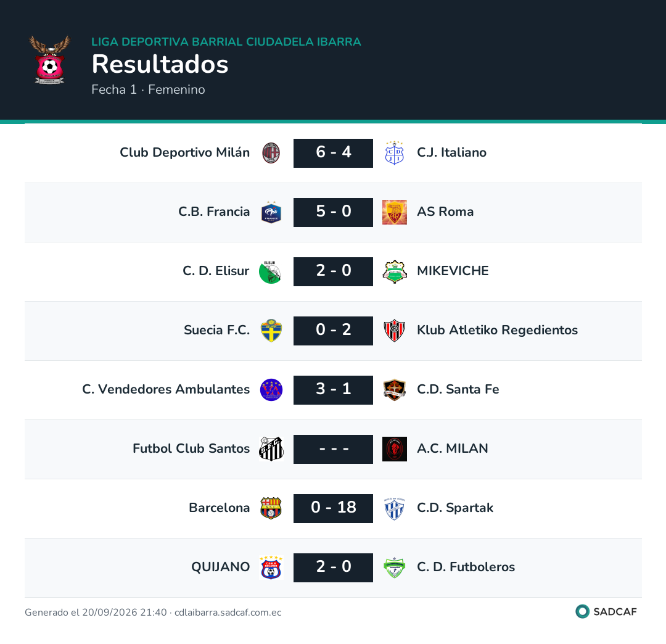Viewport: 666px width, 644px height.
Task: Select the C.D. Santa Fe shield logo
Action: click(394, 390)
